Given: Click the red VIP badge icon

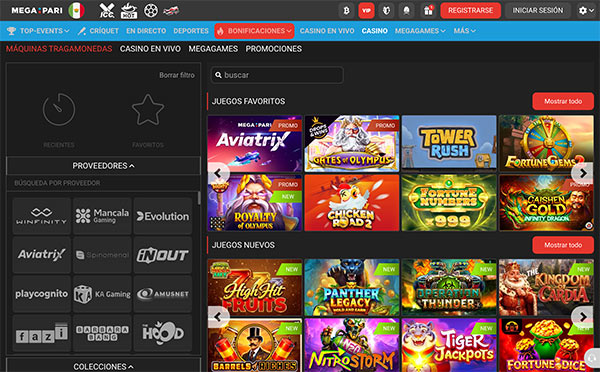Looking at the screenshot, I should [x=366, y=10].
